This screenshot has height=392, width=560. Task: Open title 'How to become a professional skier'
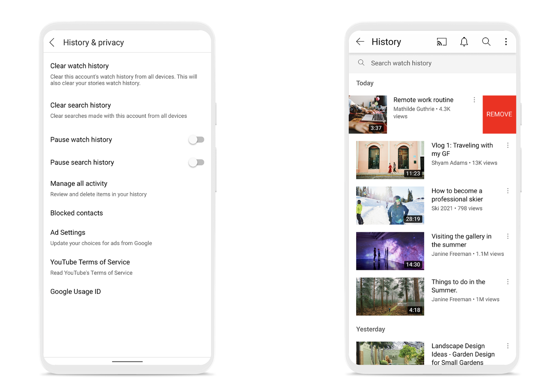click(x=457, y=195)
